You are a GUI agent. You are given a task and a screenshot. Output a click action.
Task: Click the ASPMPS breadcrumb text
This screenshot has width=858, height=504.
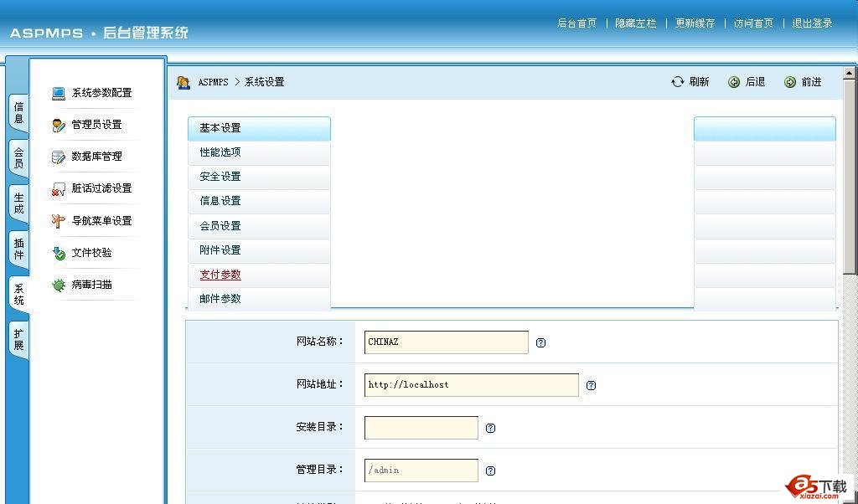[x=214, y=82]
